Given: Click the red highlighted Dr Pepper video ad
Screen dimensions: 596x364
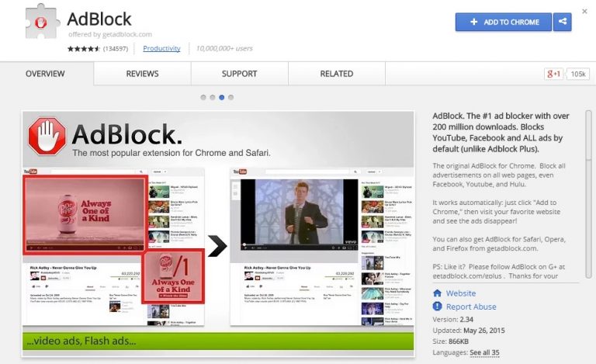Looking at the screenshot, I should point(85,215).
